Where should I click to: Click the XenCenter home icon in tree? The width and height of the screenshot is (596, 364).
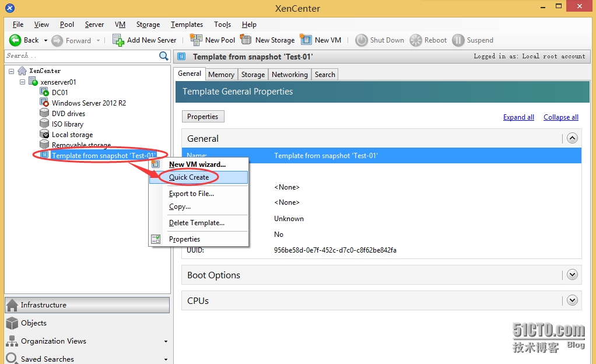[22, 71]
